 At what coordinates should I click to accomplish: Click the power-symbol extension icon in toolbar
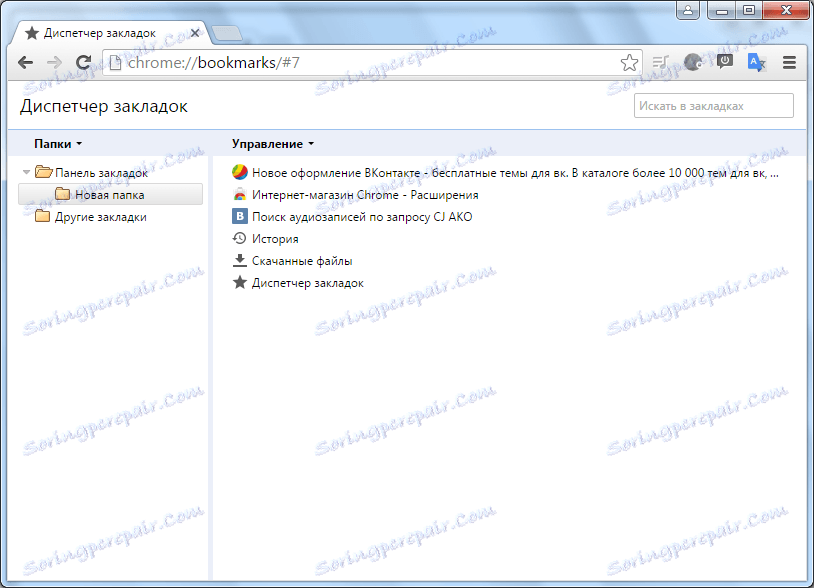point(725,62)
